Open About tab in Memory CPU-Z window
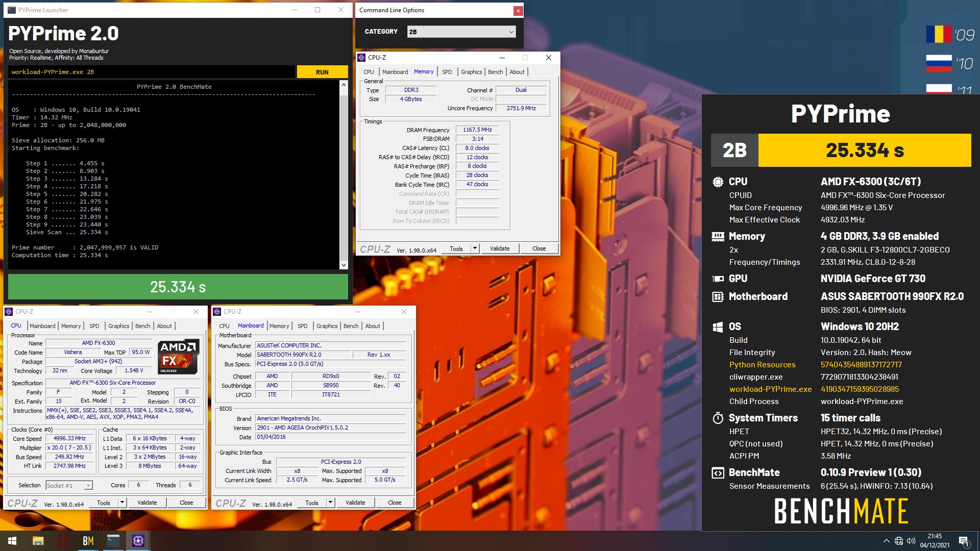Image resolution: width=980 pixels, height=551 pixels. [x=517, y=72]
